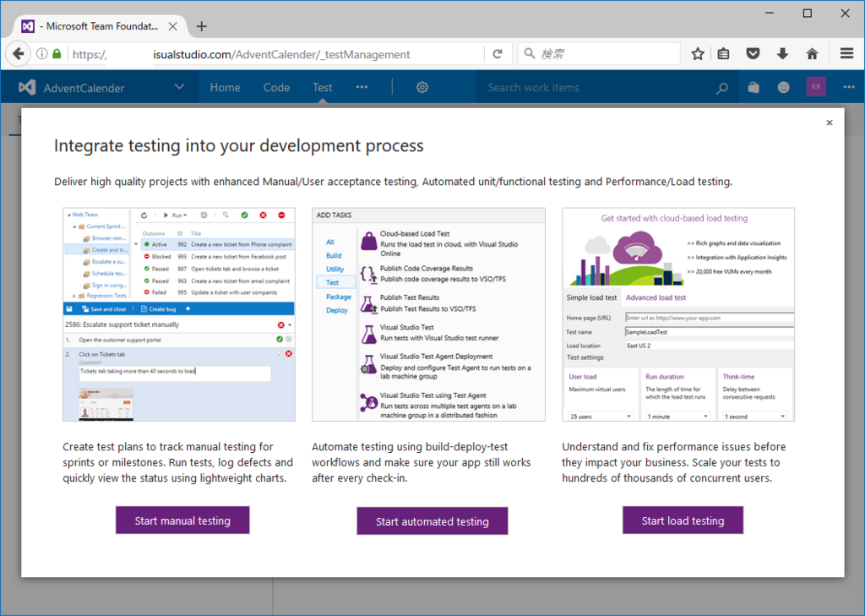Click the 'Integrate testing into your development process' heading
The height and width of the screenshot is (616, 865).
239,145
